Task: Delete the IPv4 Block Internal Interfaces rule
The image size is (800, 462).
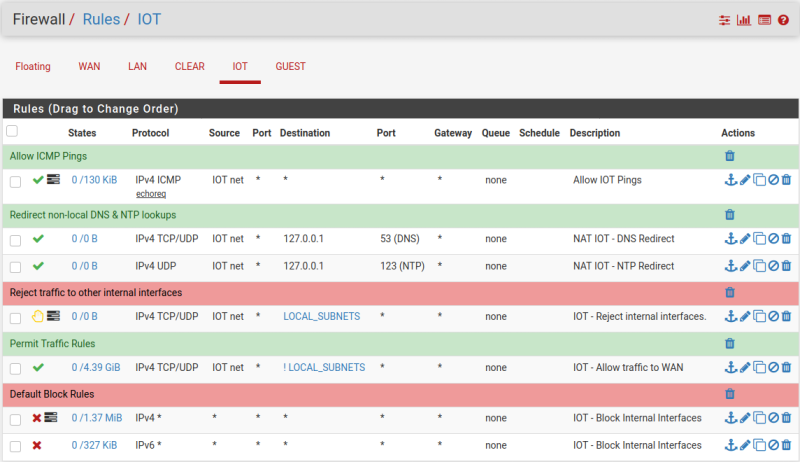Action: [x=786, y=418]
